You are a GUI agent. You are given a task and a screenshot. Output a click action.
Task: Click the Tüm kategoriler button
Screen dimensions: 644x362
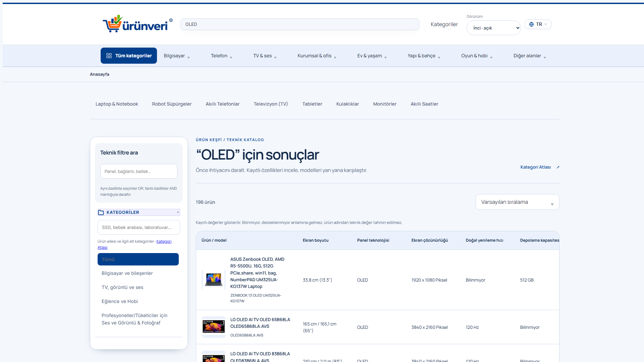[129, 56]
